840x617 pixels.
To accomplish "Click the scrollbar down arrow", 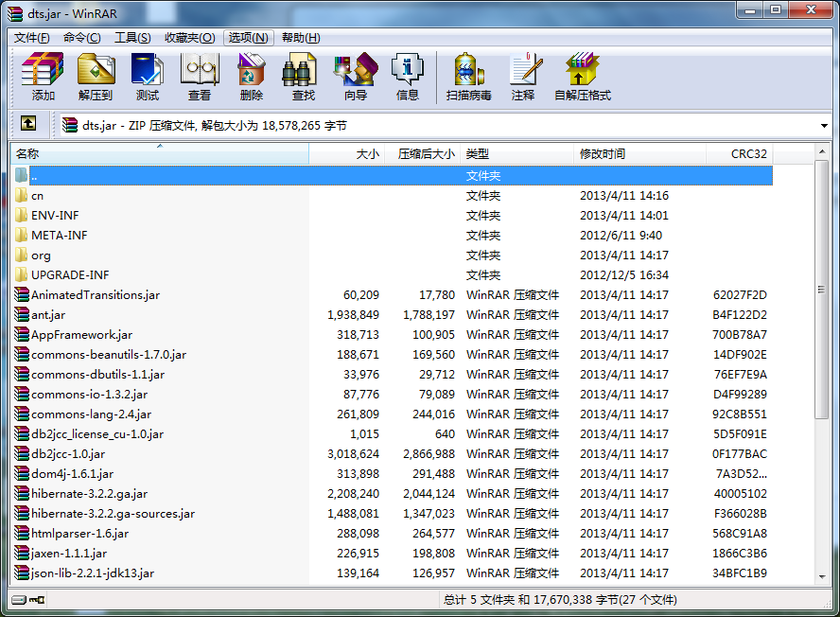I will click(x=822, y=577).
